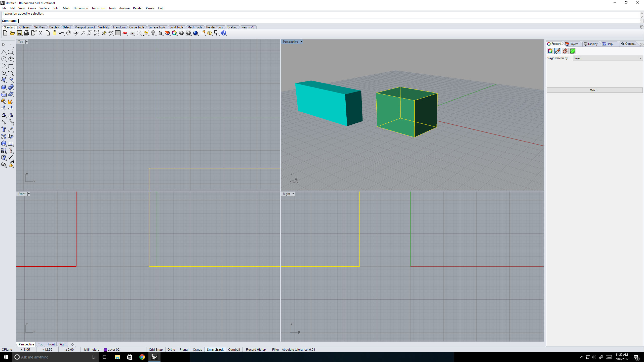Click the 4-viewport layout icon
Image resolution: width=644 pixels, height=362 pixels.
(x=118, y=33)
